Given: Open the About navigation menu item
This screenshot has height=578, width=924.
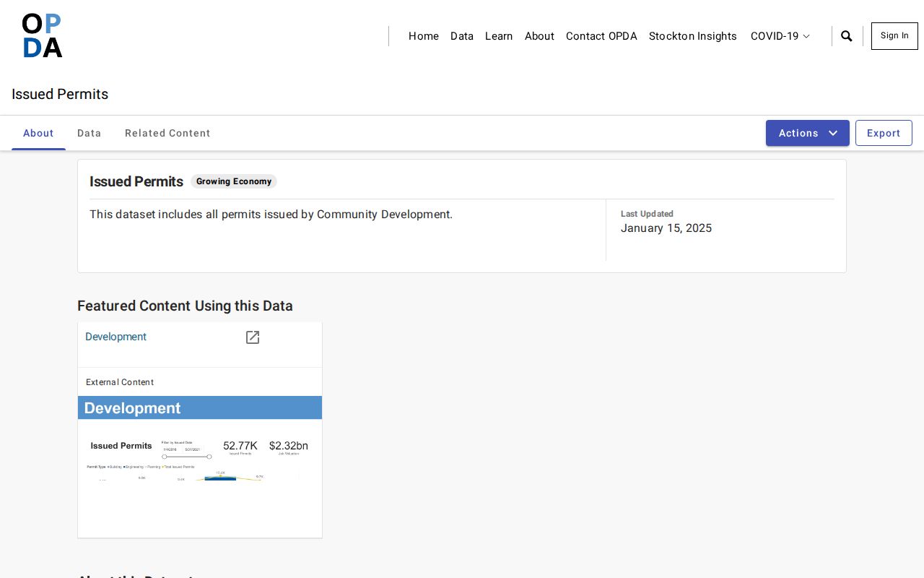Looking at the screenshot, I should [539, 36].
